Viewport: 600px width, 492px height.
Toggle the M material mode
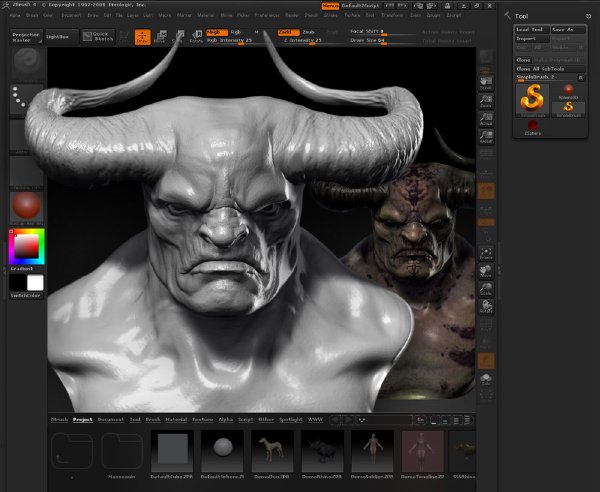point(256,32)
